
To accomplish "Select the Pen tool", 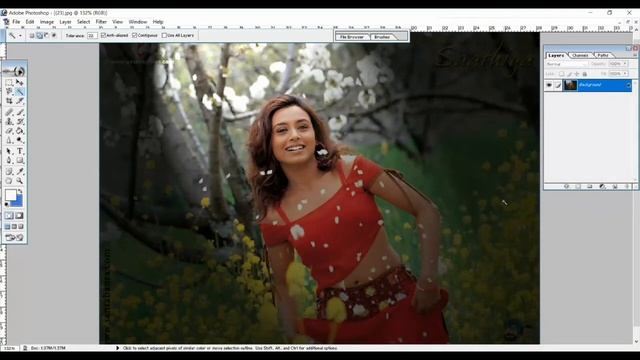I will point(9,160).
